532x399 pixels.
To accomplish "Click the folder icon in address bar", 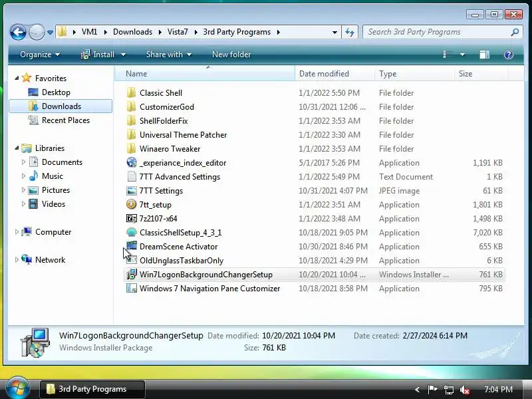I will point(62,32).
